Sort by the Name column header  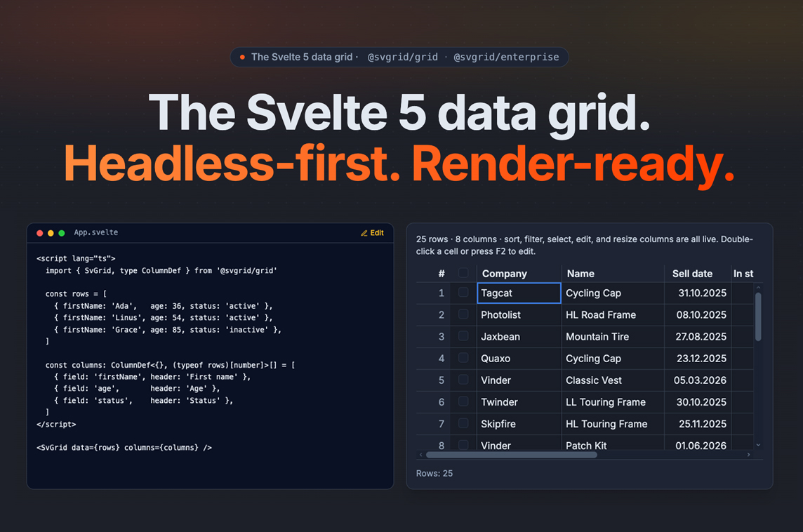coord(613,274)
